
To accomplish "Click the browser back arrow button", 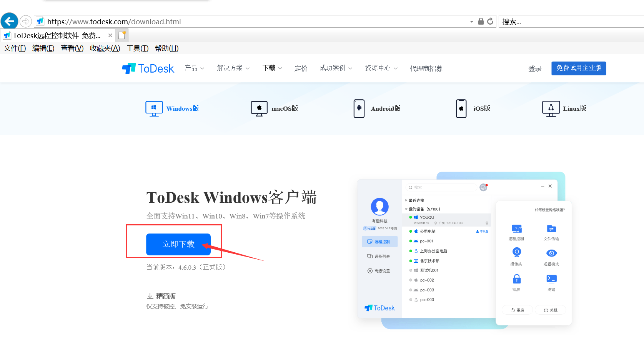I will [x=9, y=21].
